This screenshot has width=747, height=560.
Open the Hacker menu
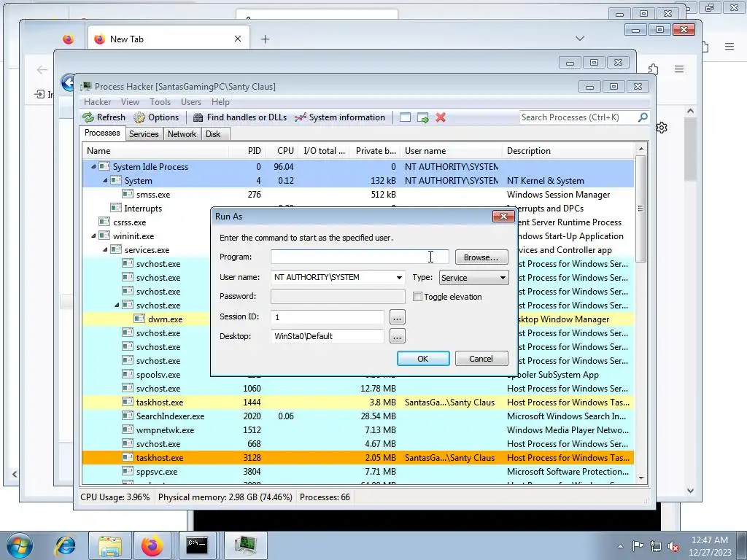pos(97,102)
